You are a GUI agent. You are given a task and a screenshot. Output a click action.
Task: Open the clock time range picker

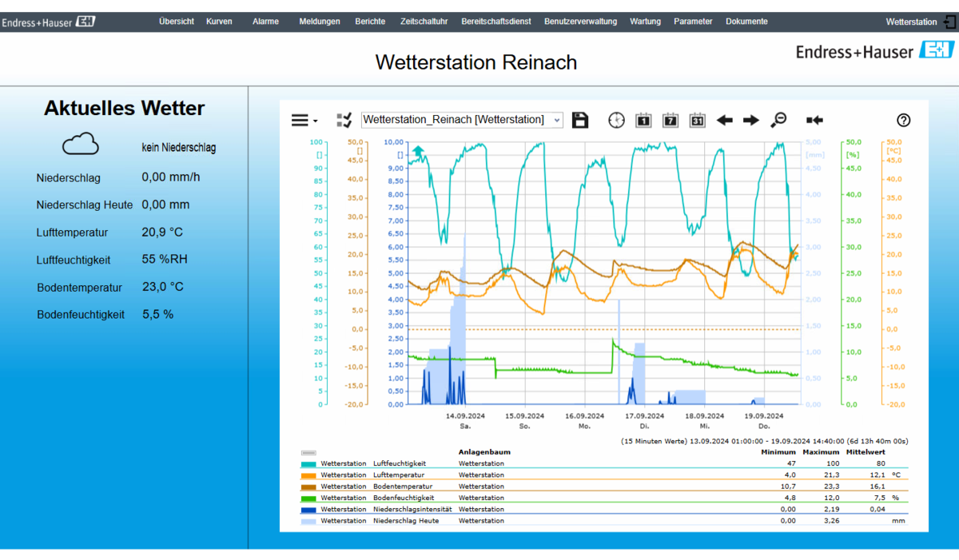click(x=616, y=120)
